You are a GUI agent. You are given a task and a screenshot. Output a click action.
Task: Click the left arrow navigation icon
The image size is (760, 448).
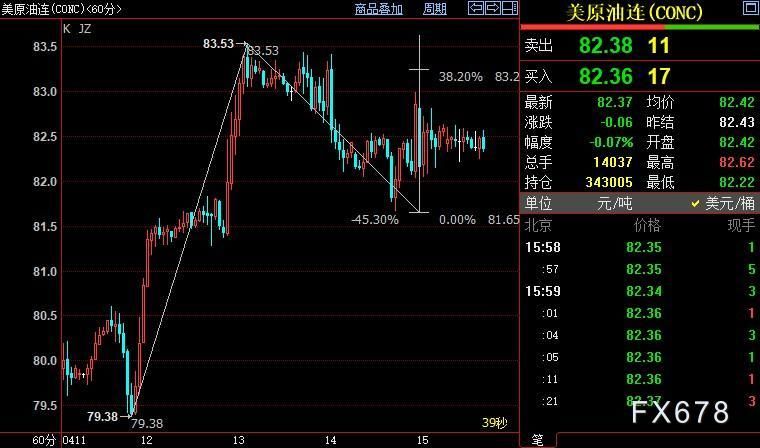(476, 8)
